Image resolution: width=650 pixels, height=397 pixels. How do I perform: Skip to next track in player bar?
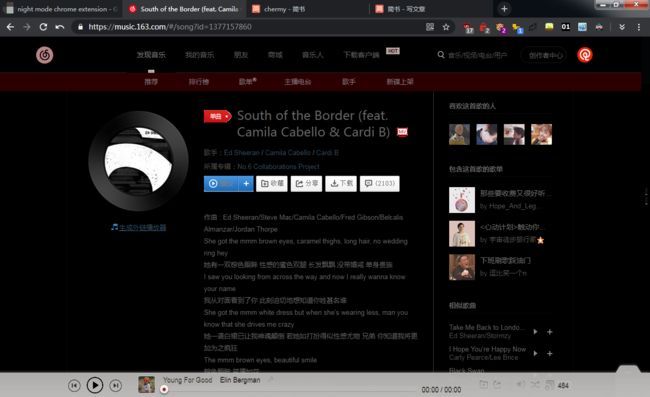coord(116,385)
